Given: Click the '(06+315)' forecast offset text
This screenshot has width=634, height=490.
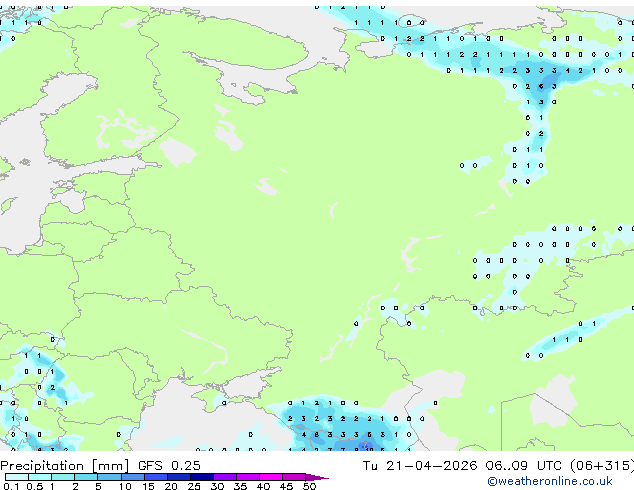Looking at the screenshot, I should 602,465.
